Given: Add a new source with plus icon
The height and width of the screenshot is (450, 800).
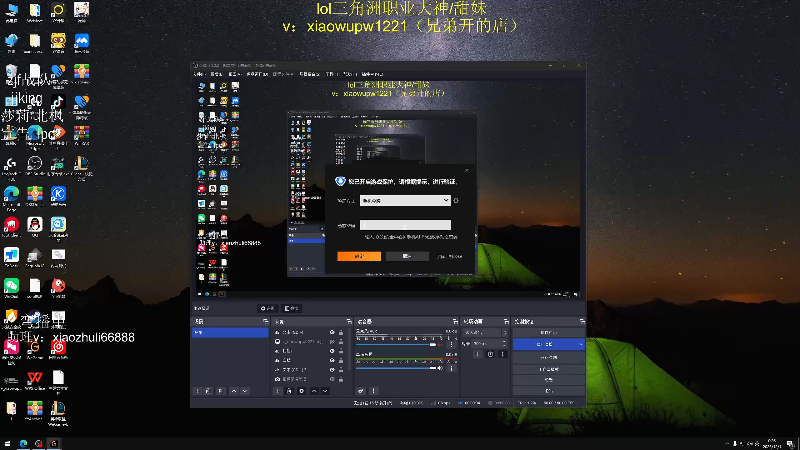Looking at the screenshot, I should tap(277, 391).
